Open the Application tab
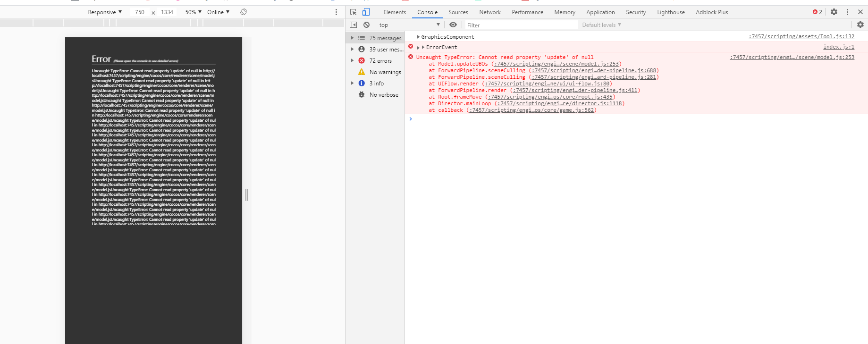The width and height of the screenshot is (868, 344). pos(600,12)
